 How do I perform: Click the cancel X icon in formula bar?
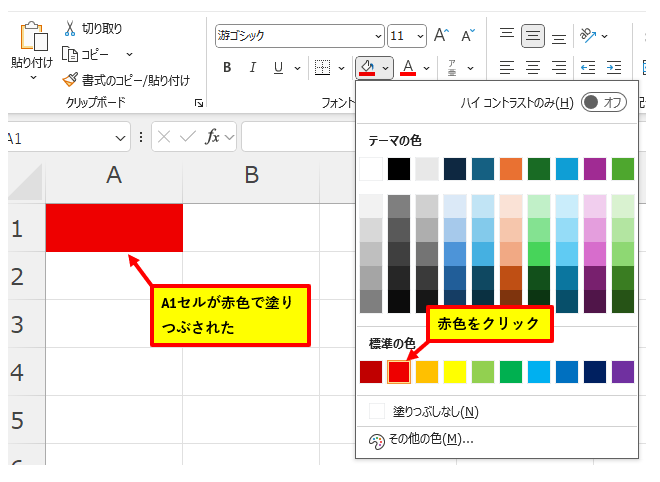pos(164,137)
